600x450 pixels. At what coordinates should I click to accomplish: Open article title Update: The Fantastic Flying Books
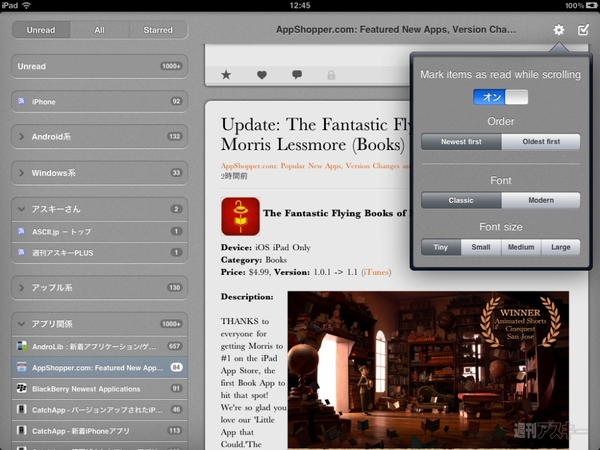pyautogui.click(x=315, y=135)
